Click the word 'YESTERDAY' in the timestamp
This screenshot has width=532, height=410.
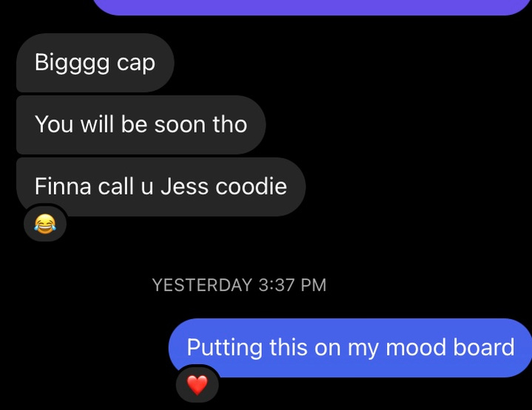click(202, 285)
